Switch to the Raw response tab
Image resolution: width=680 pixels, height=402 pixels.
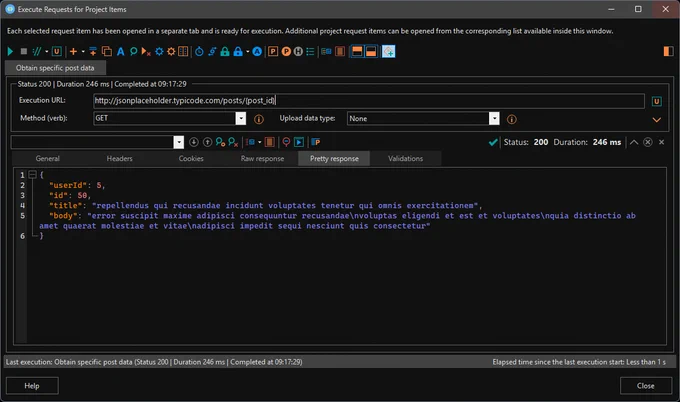pos(262,159)
